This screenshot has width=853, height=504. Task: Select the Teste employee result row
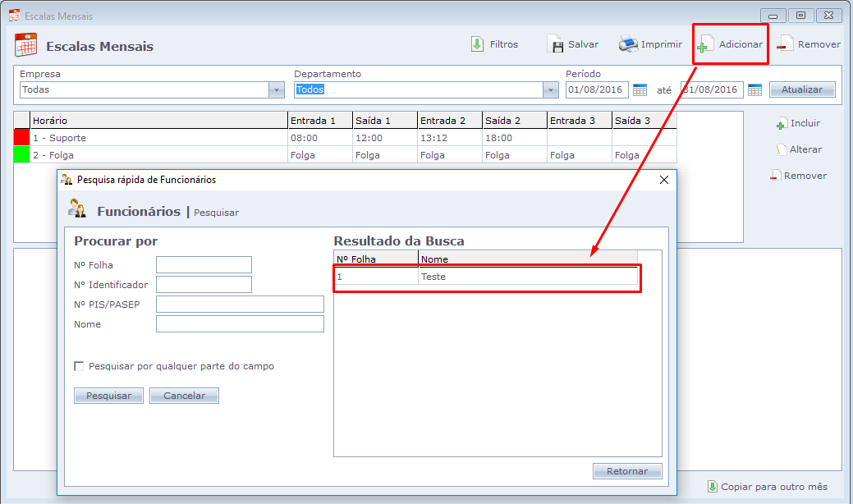[x=486, y=277]
